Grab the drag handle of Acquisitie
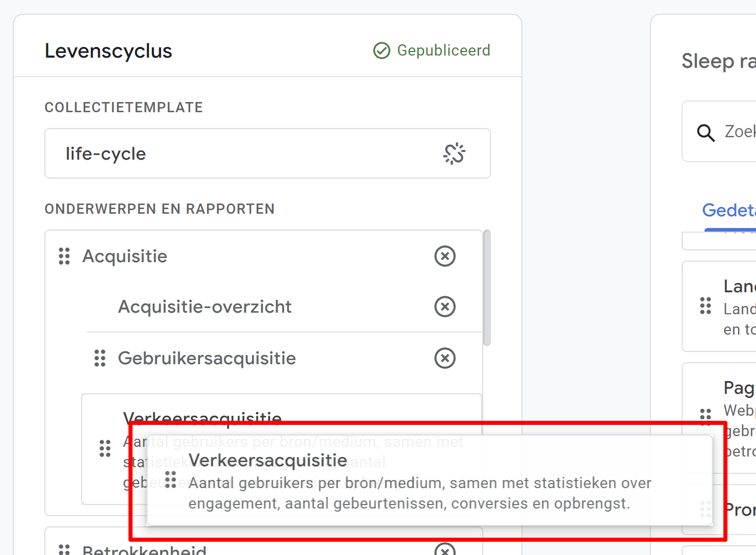Image resolution: width=756 pixels, height=555 pixels. (x=64, y=256)
